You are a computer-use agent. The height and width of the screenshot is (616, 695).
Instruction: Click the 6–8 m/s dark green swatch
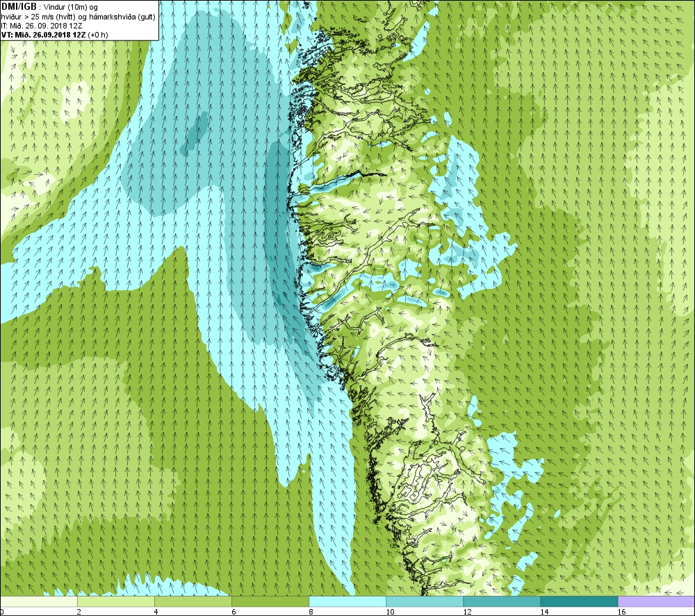pos(270,601)
